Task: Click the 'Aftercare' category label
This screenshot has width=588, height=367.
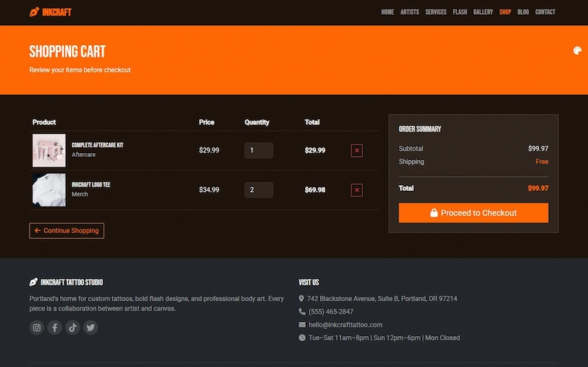Action: [84, 155]
